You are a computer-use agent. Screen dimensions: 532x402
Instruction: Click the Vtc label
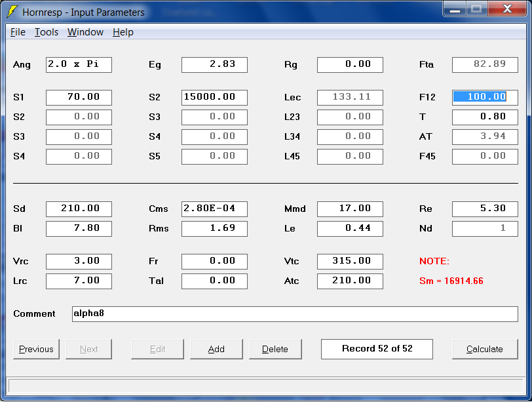click(x=292, y=262)
